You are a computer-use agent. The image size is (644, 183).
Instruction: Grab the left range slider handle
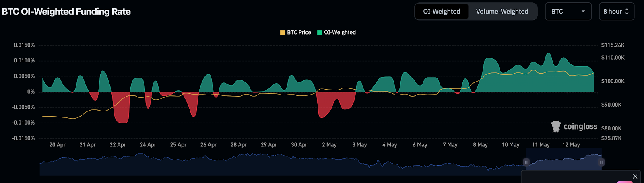coord(526,162)
